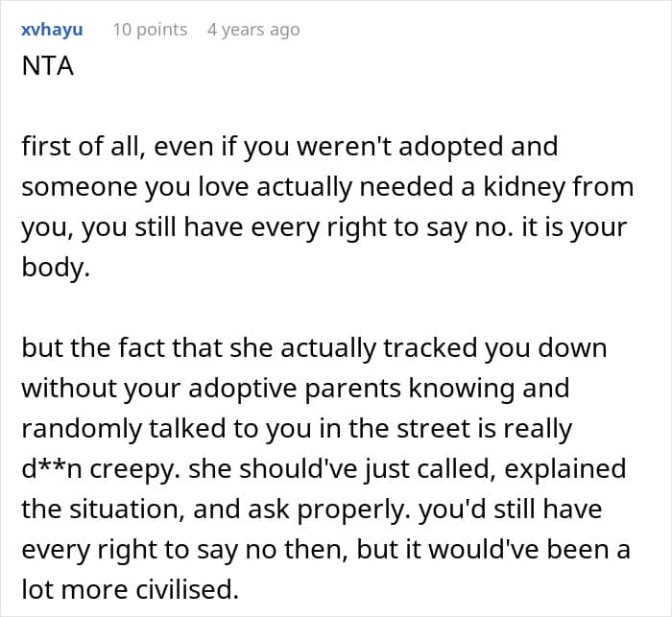Click the standalone word body
The image size is (672, 617).
(55, 267)
